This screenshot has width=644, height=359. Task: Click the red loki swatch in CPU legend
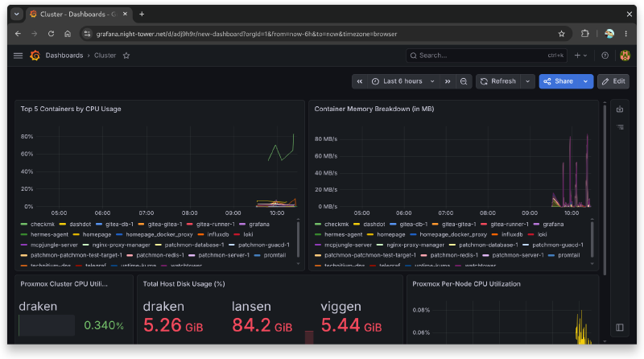(237, 234)
